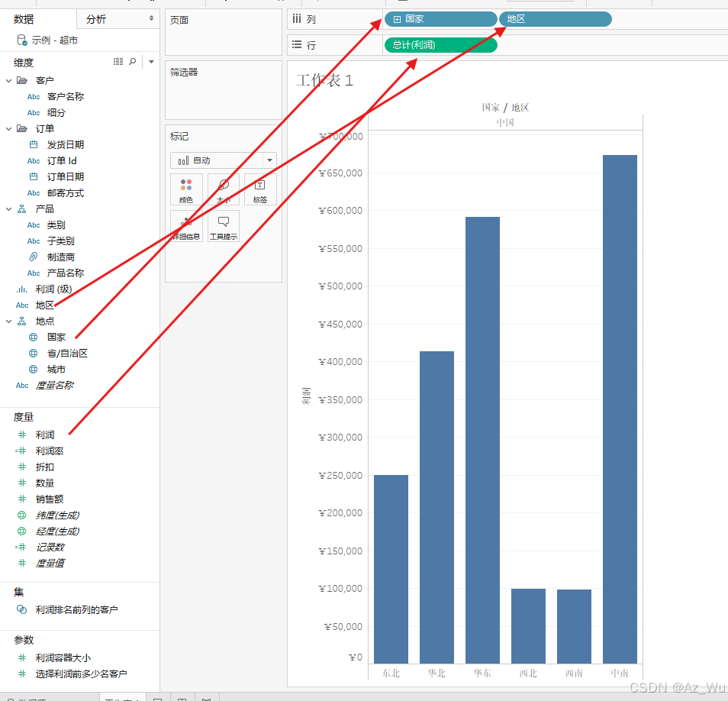Image resolution: width=728 pixels, height=701 pixels.
Task: Select the 订单日期 date field
Action: [66, 177]
